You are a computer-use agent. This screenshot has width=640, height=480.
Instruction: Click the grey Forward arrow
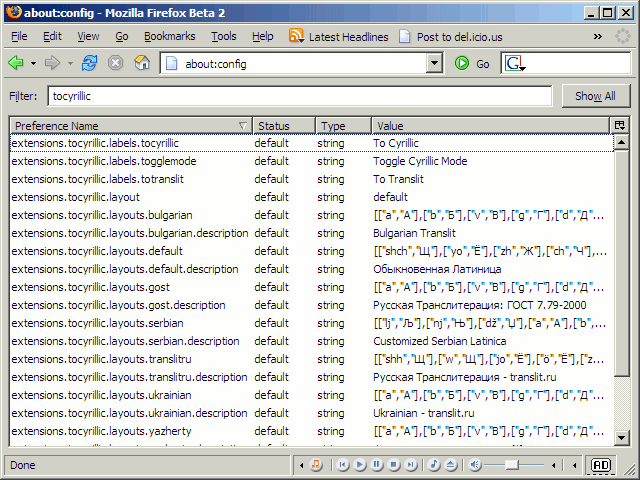click(52, 63)
